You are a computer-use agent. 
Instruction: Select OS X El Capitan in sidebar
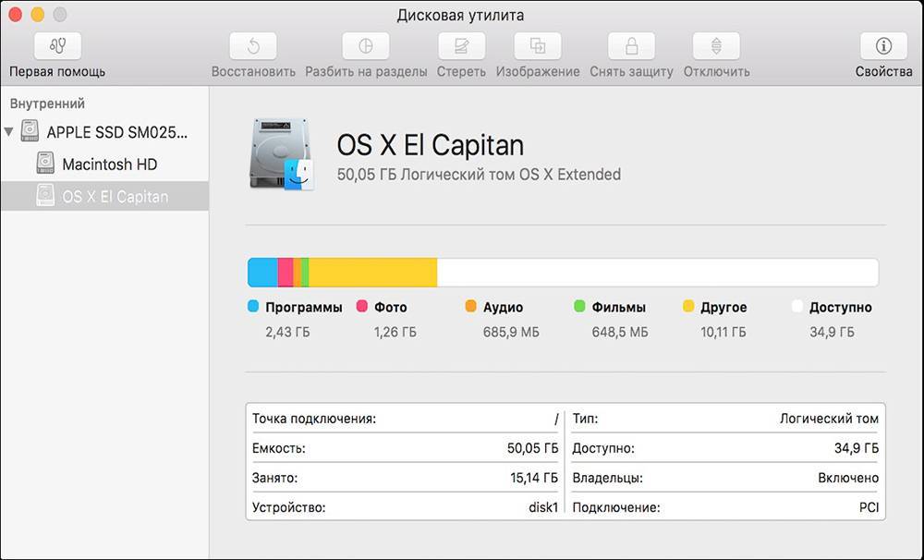[x=115, y=197]
